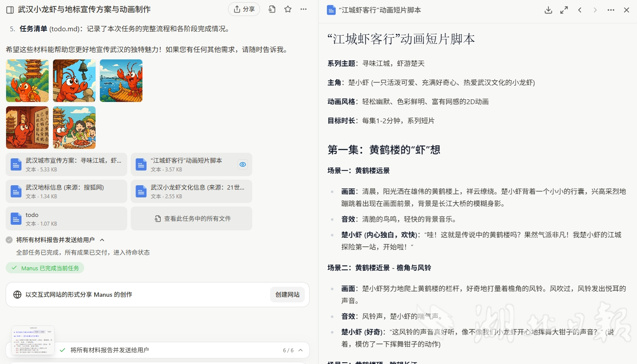This screenshot has width=637, height=364.
Task: Open the todo file card
Action: pyautogui.click(x=66, y=219)
